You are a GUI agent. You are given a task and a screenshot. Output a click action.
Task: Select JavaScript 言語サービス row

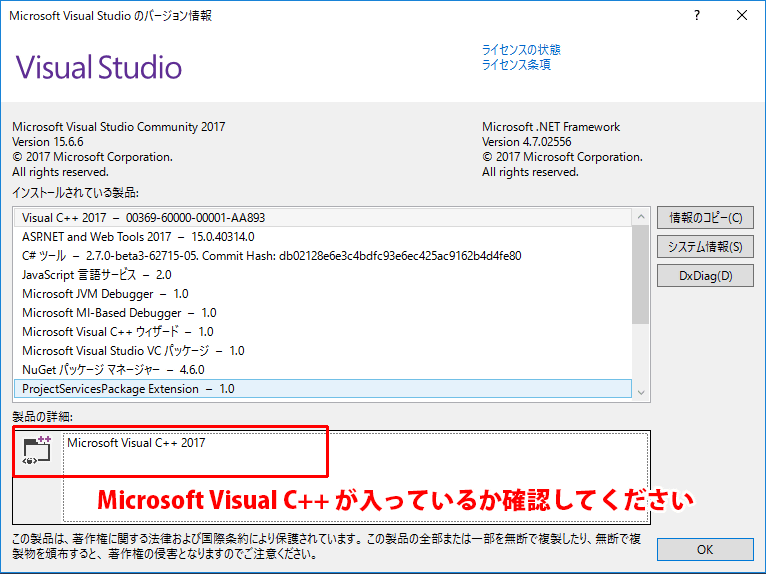[x=323, y=275]
